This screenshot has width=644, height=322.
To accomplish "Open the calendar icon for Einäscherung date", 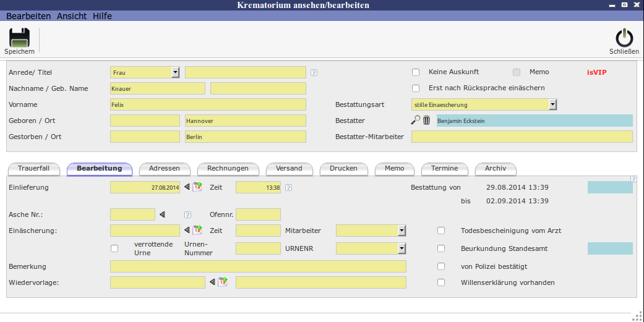I will point(197,231).
